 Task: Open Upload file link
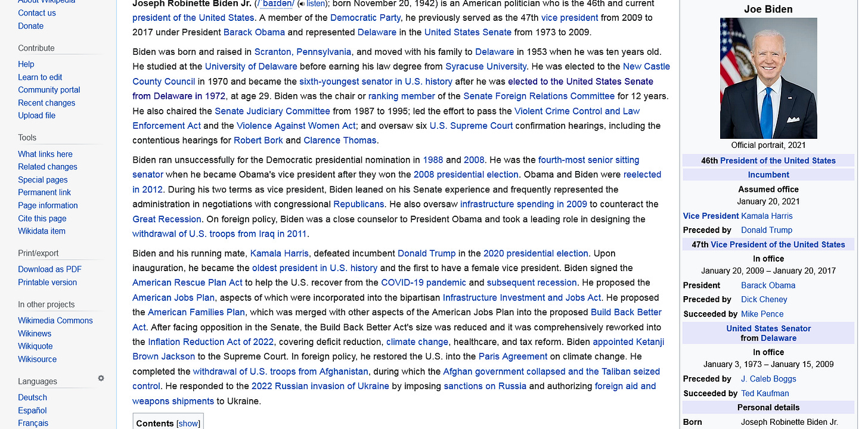[x=36, y=115]
